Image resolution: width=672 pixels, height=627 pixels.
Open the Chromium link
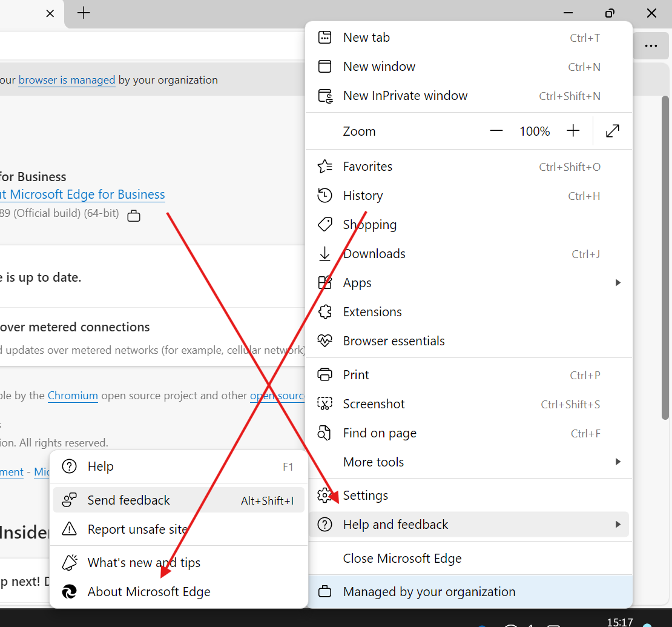(x=73, y=396)
